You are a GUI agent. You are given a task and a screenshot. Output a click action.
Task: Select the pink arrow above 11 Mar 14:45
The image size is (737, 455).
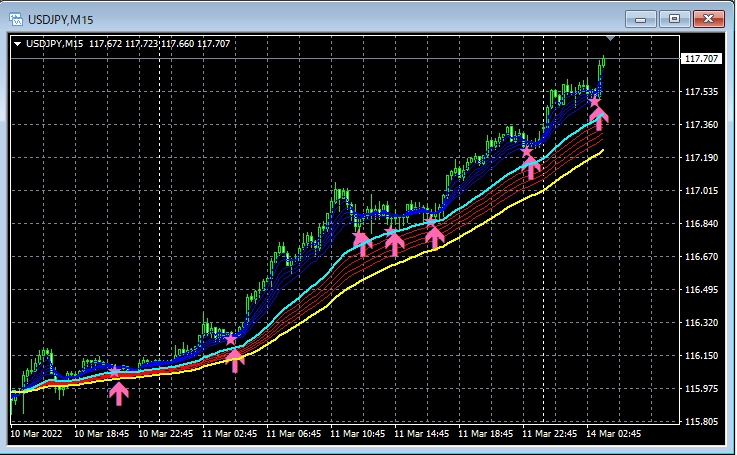434,236
